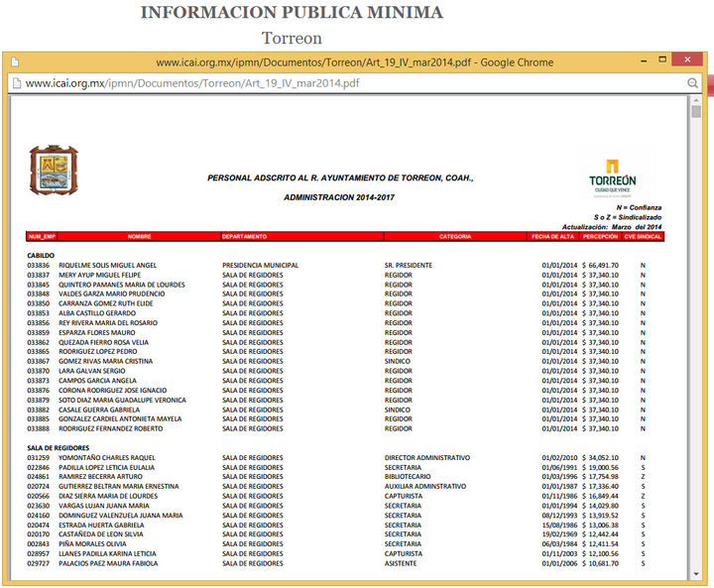Click the page icon in the title bar
Image resolution: width=714 pixels, height=588 pixels.
(x=14, y=61)
